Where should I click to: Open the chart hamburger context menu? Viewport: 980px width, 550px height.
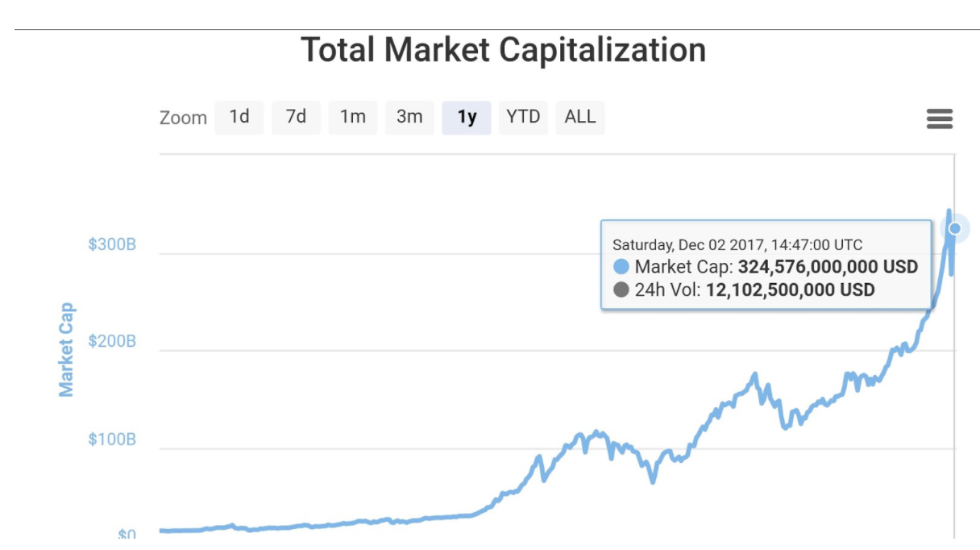(940, 119)
